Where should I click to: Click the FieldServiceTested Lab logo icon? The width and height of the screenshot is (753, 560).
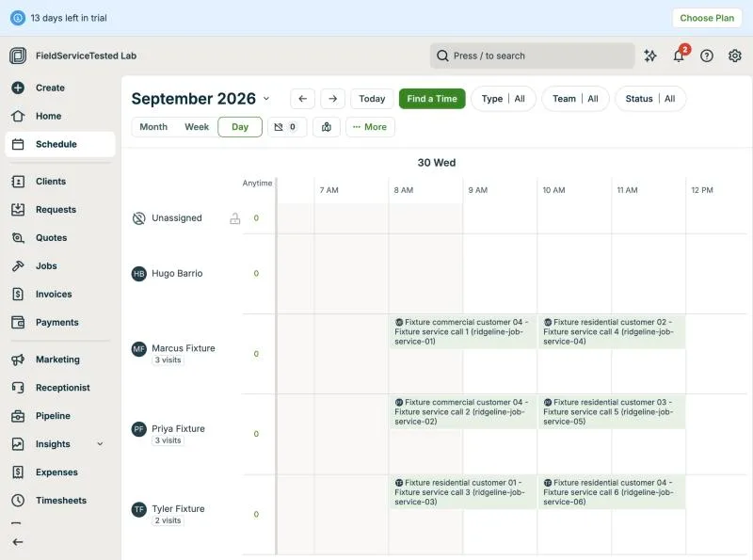click(x=18, y=56)
